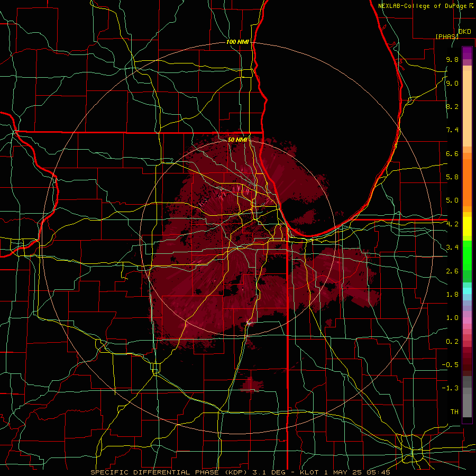Click the TH threshold label on the scale
The image size is (476, 476).
pyautogui.click(x=454, y=412)
